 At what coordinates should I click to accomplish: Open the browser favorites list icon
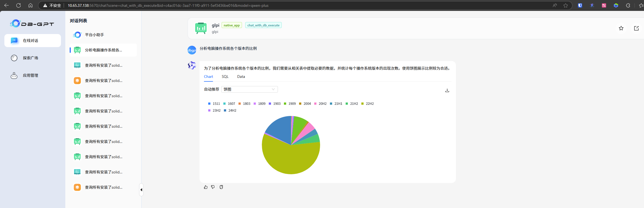tap(641, 5)
